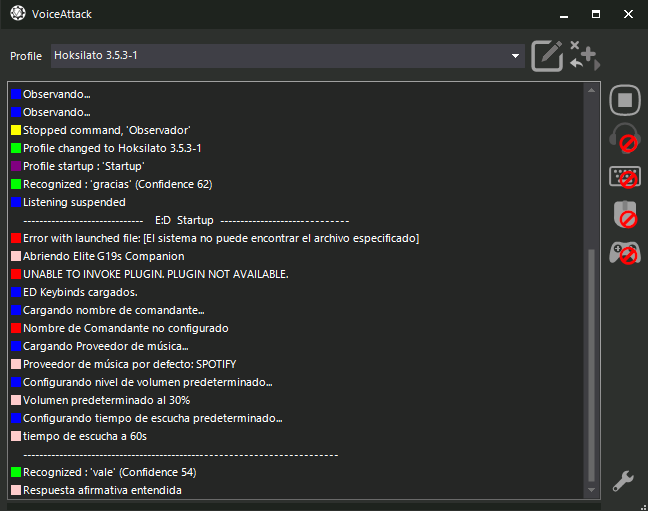Select log line 'Stopped command, Observador'
Screen dimensions: 648x511
[x=107, y=130]
